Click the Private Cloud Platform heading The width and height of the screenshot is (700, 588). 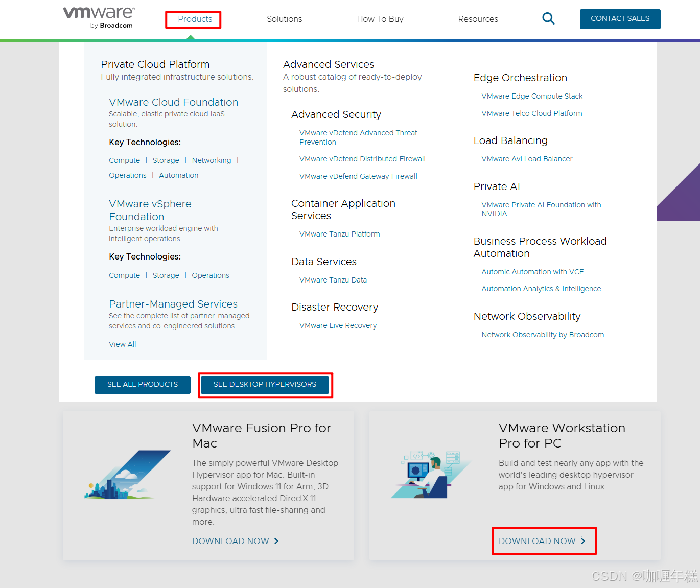tap(155, 64)
